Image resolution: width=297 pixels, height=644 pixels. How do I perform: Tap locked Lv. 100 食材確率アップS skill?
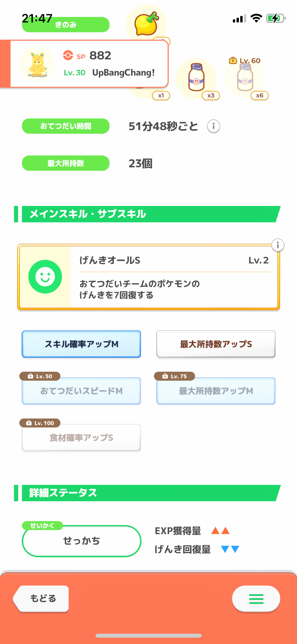[81, 438]
